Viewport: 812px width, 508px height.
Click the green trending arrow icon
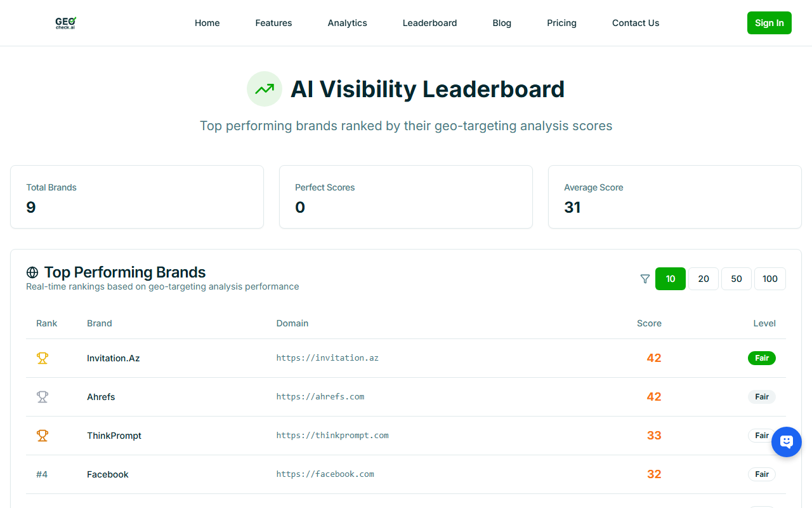click(264, 89)
